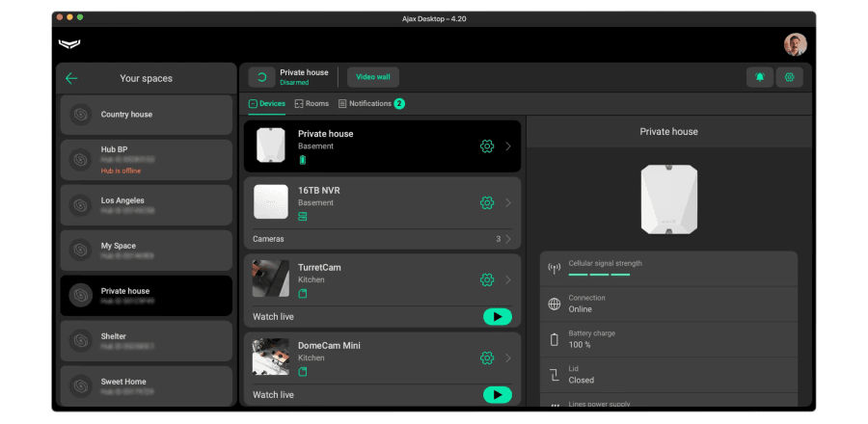Open the alarm bell panic icon
868x424 pixels.
click(x=760, y=77)
